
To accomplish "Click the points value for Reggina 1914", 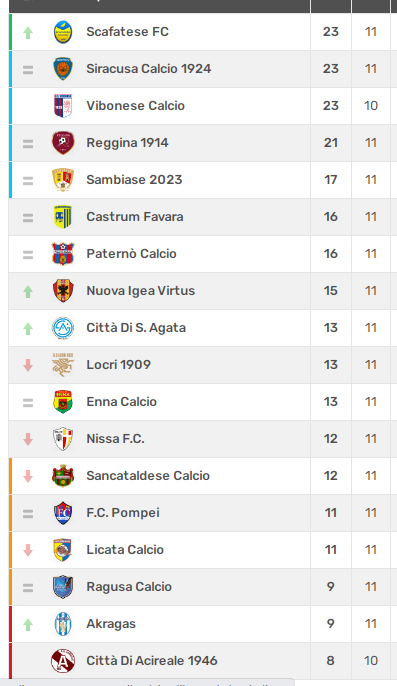I will coord(330,143).
